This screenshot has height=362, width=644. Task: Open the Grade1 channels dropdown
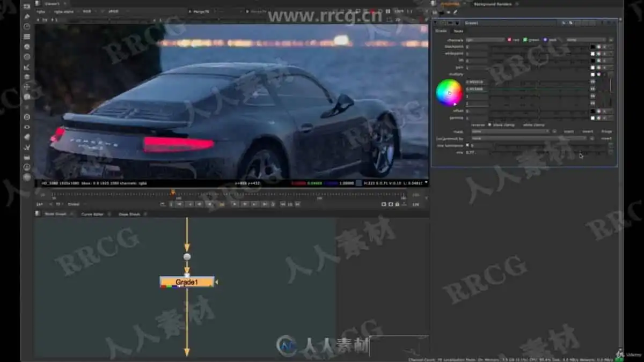485,40
